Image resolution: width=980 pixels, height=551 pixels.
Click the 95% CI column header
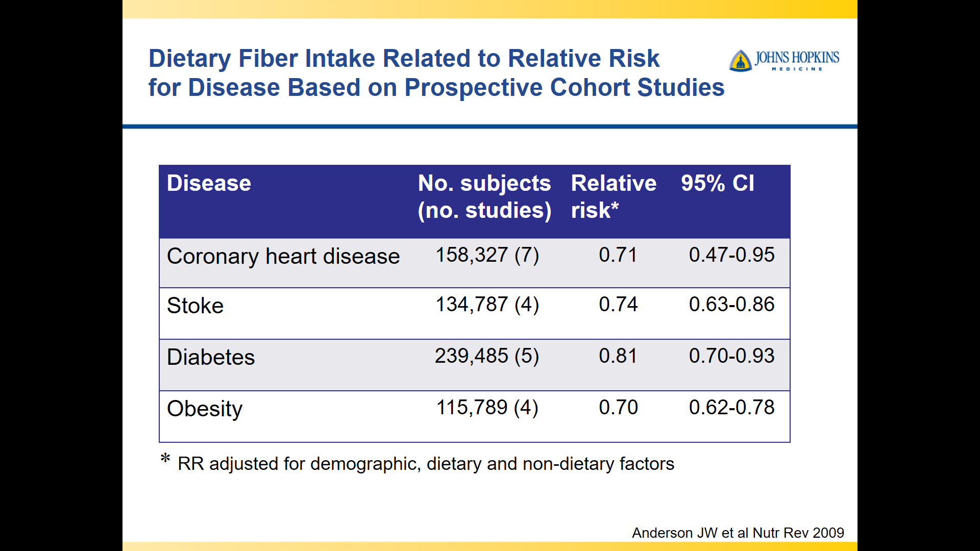click(x=717, y=184)
